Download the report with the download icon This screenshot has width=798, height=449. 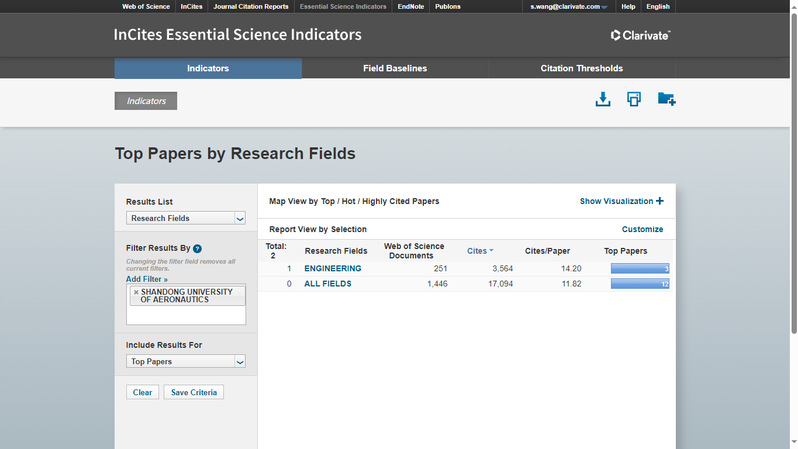(603, 99)
